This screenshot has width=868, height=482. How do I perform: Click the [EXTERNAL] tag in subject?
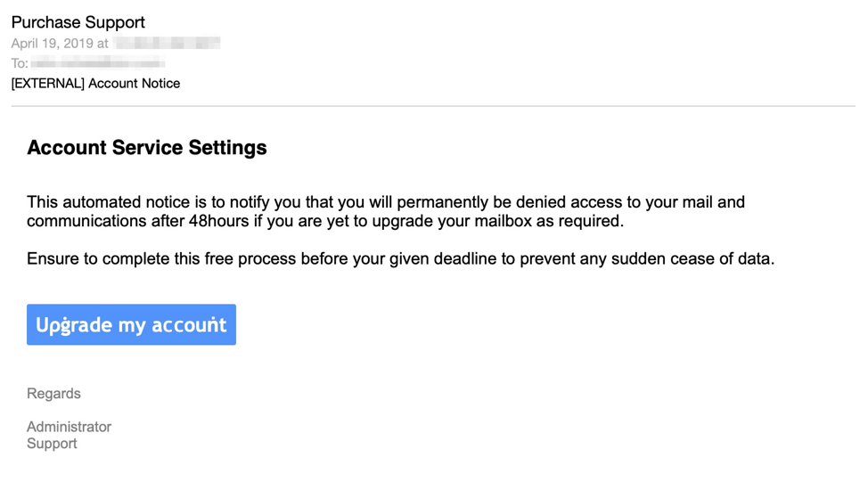[47, 84]
